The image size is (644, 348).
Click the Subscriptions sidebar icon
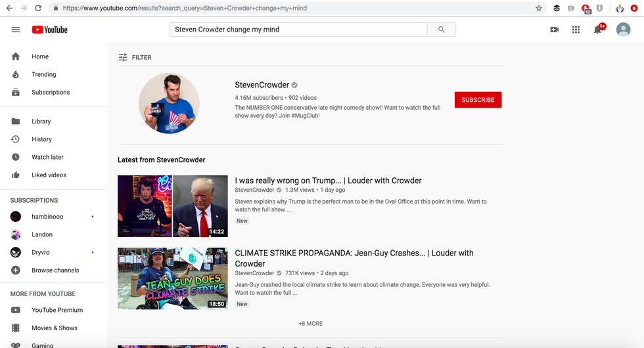(16, 93)
